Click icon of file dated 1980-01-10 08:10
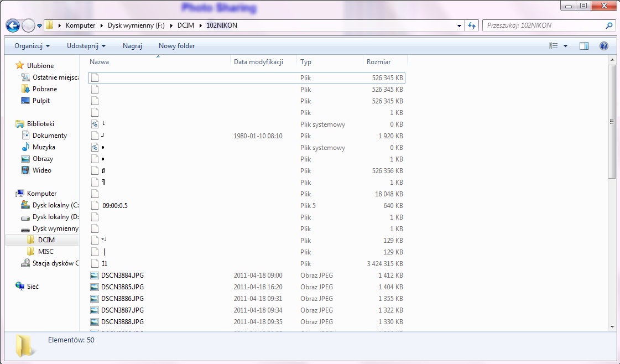 click(95, 136)
